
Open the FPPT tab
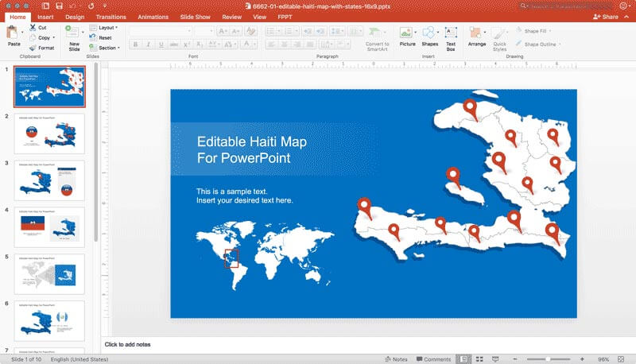[285, 17]
